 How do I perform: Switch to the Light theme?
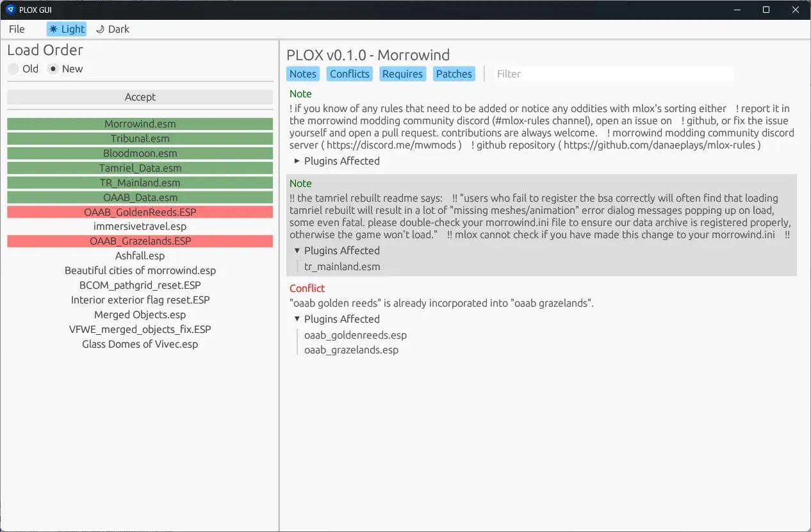(67, 29)
